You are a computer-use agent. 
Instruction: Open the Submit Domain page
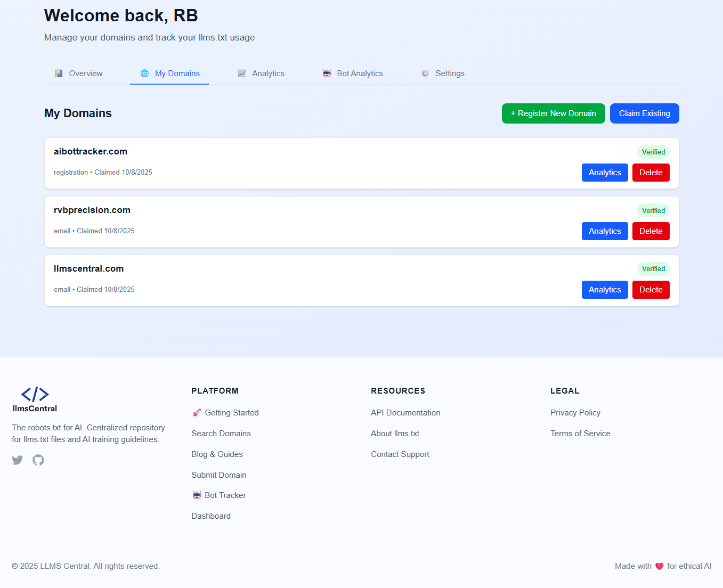tap(218, 475)
